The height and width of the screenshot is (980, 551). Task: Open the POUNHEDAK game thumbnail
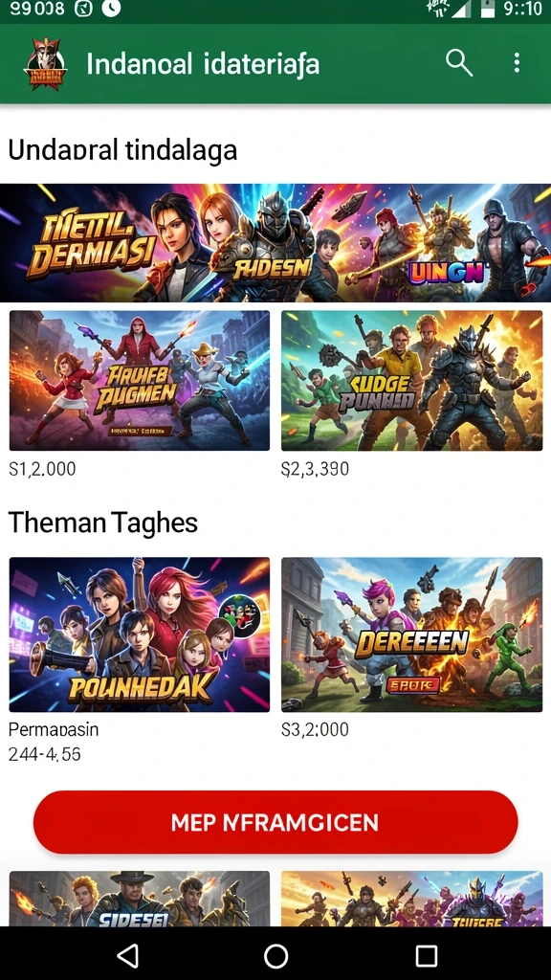tap(140, 635)
